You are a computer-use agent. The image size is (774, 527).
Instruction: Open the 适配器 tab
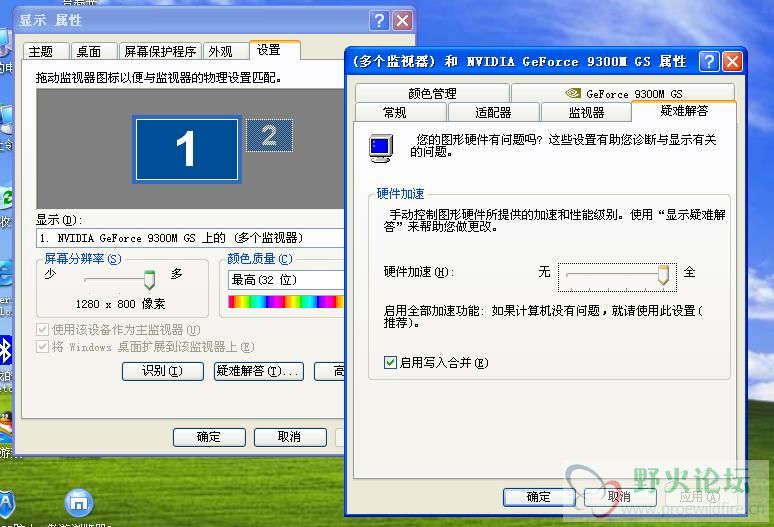(493, 112)
